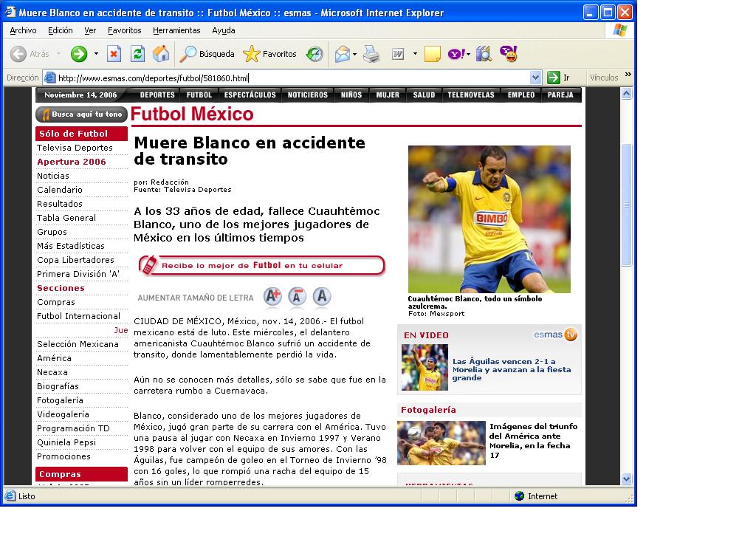Viewport: 756px width, 545px height.
Task: Expand the Edit button dropdown arrow
Action: coord(415,53)
